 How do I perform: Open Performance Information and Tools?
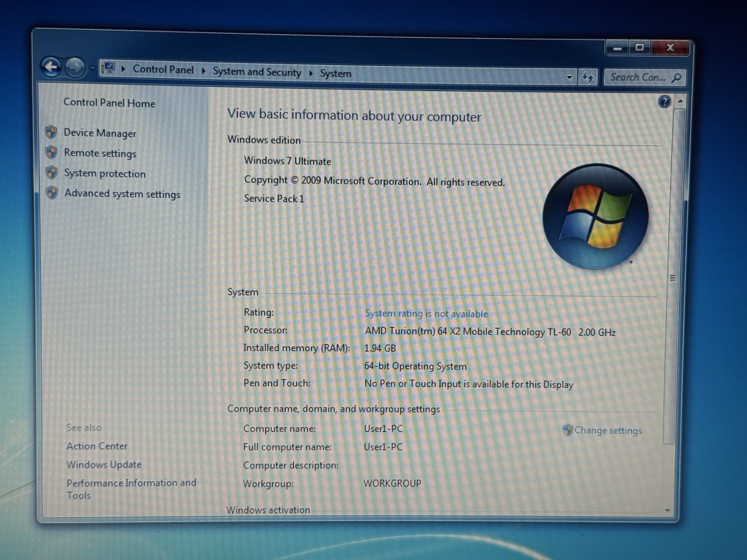[x=131, y=489]
